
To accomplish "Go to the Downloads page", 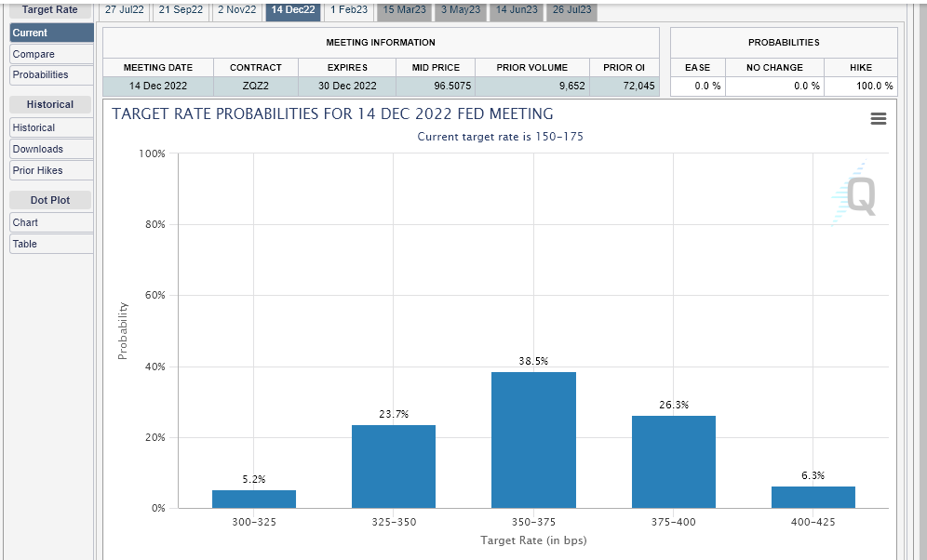I will 51,149.
